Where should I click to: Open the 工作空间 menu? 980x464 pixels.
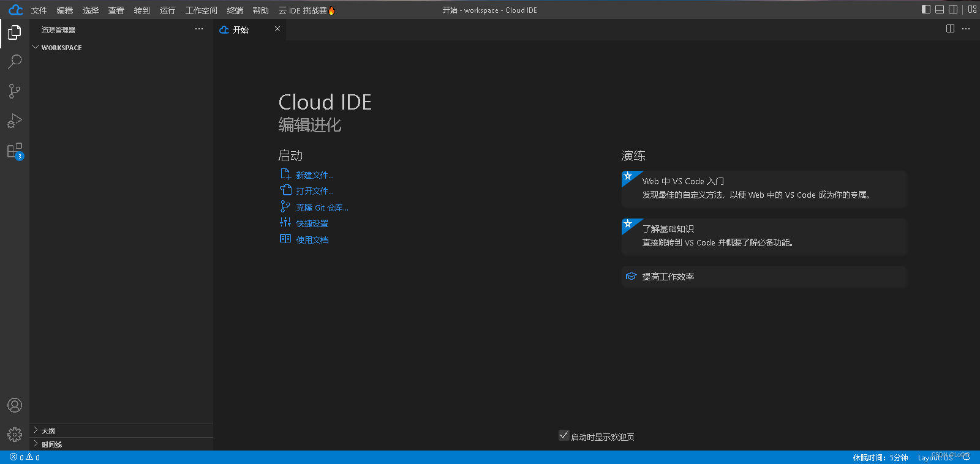coord(202,10)
